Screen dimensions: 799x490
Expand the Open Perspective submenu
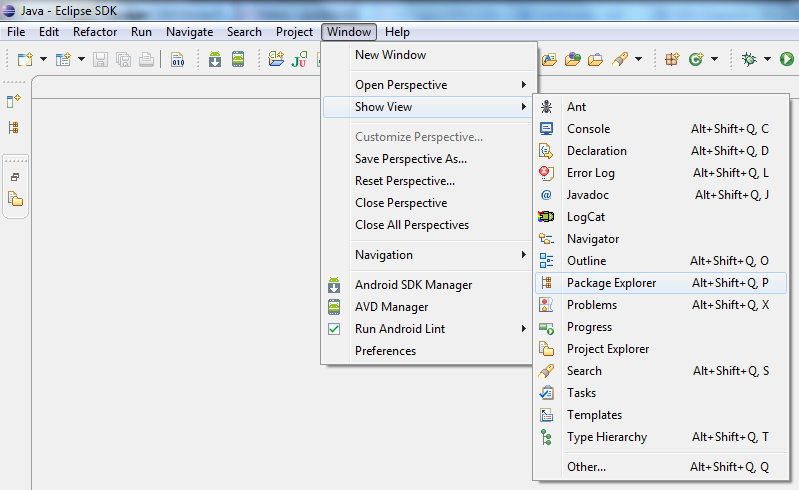[x=429, y=85]
